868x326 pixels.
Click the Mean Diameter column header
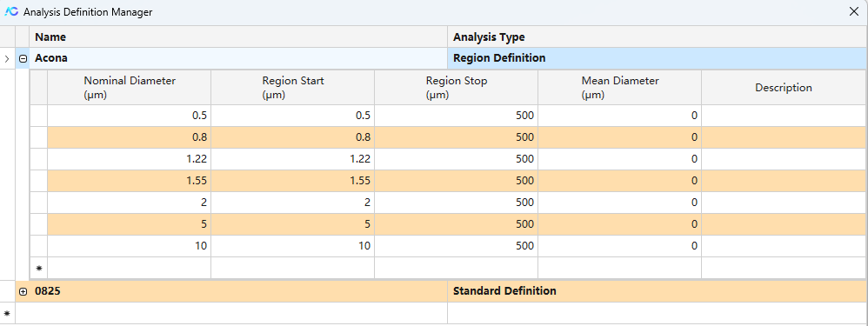click(x=620, y=88)
